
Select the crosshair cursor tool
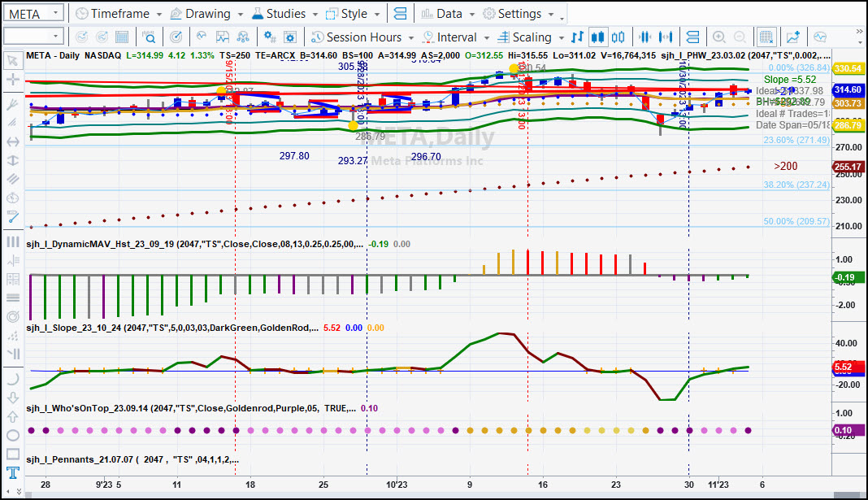13,79
